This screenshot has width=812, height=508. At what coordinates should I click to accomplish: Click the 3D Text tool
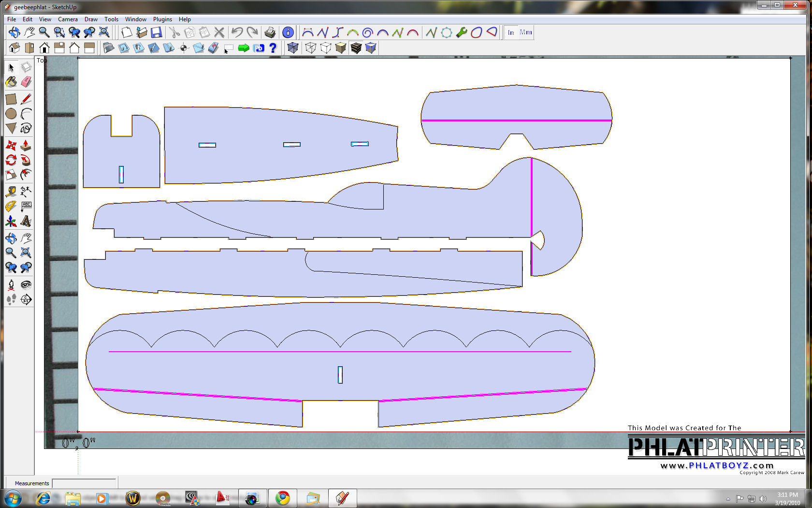pyautogui.click(x=26, y=222)
